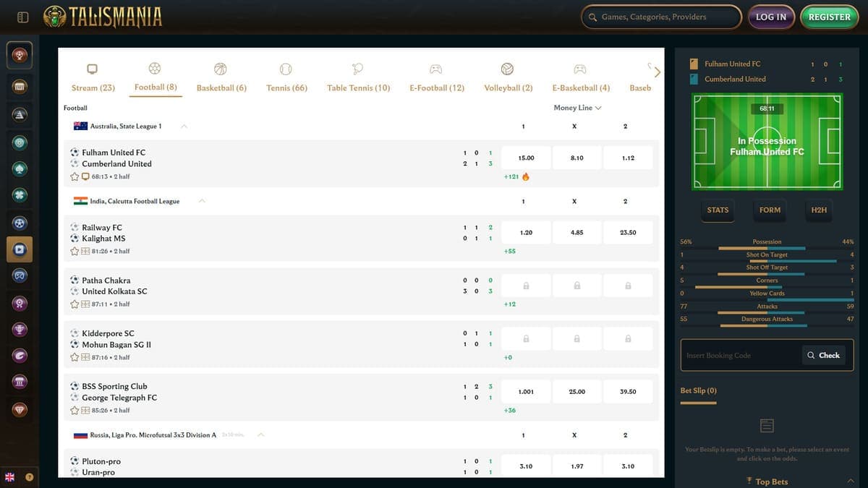The image size is (868, 488).
Task: Select the highlighted live play icon in sidebar
Action: click(x=20, y=249)
